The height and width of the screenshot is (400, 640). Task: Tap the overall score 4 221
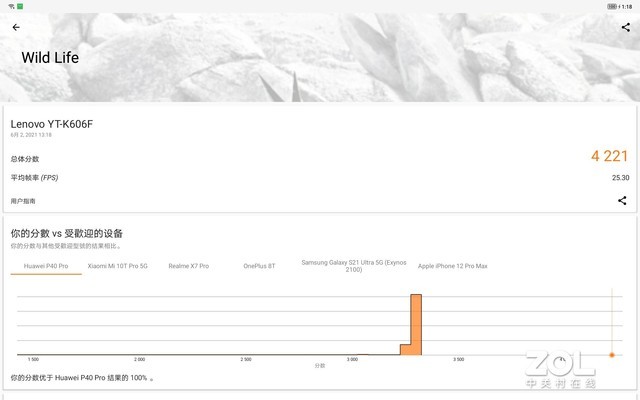coord(609,156)
